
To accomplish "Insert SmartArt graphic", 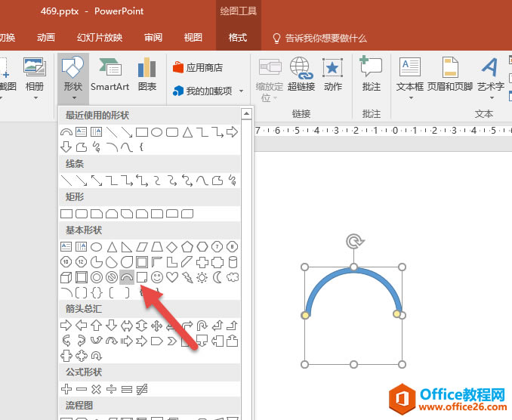I will 109,75.
